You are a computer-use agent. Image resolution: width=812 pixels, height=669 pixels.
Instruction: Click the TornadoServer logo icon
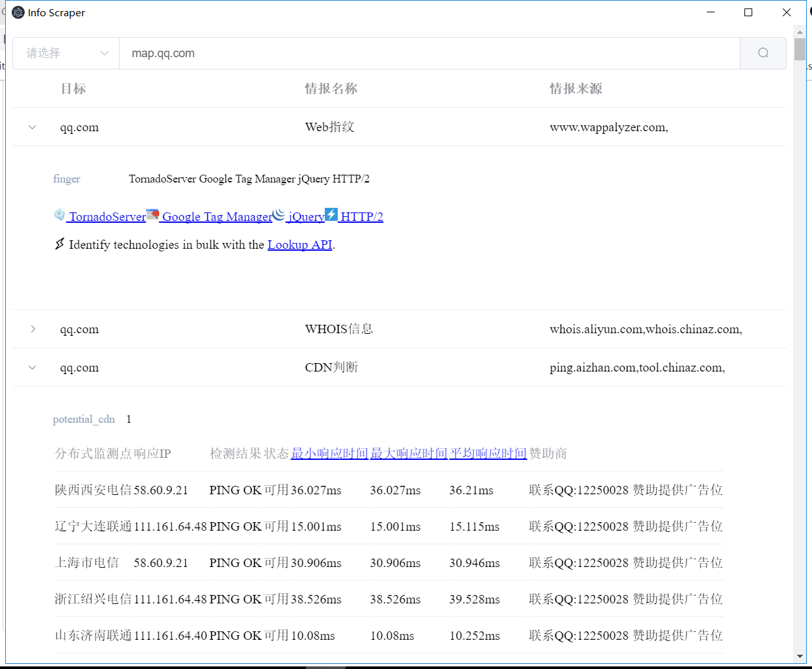click(x=60, y=215)
